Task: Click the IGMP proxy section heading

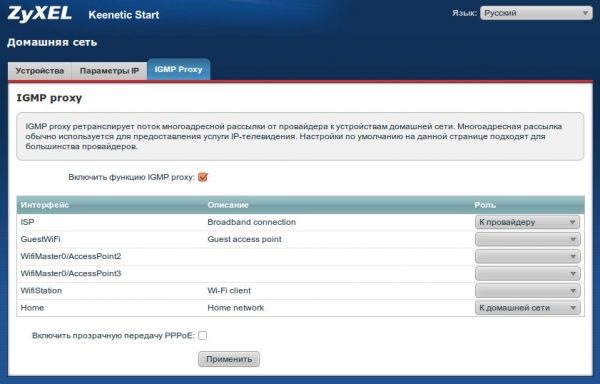Action: [49, 98]
